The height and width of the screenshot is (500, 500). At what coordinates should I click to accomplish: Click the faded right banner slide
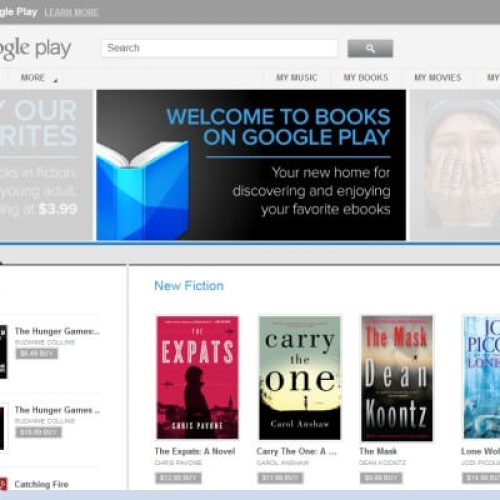[x=455, y=165]
